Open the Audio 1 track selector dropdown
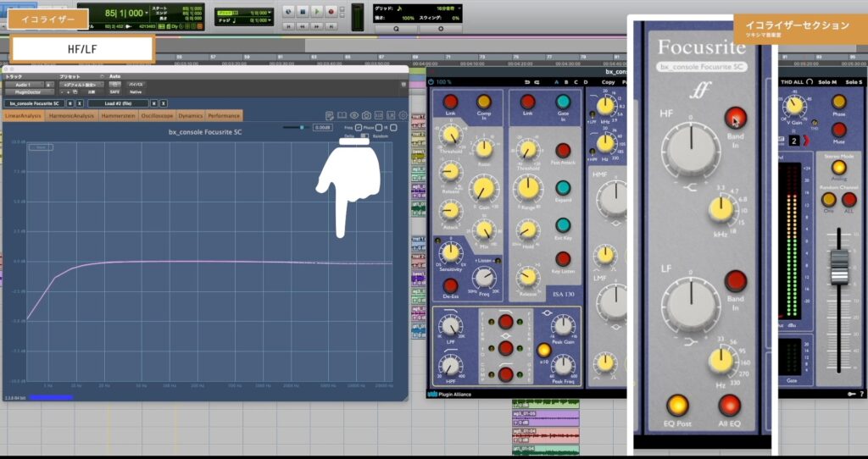 [x=24, y=85]
